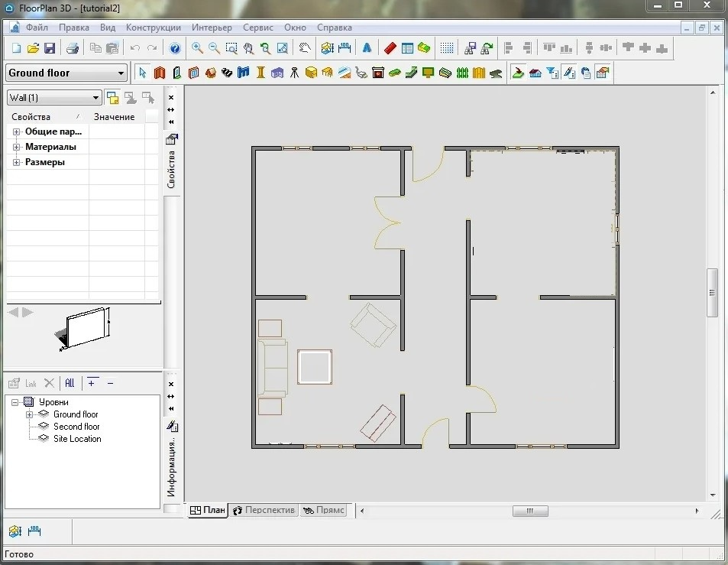The width and height of the screenshot is (728, 565).
Task: Open the Свойства vertical side tab
Action: [171, 164]
